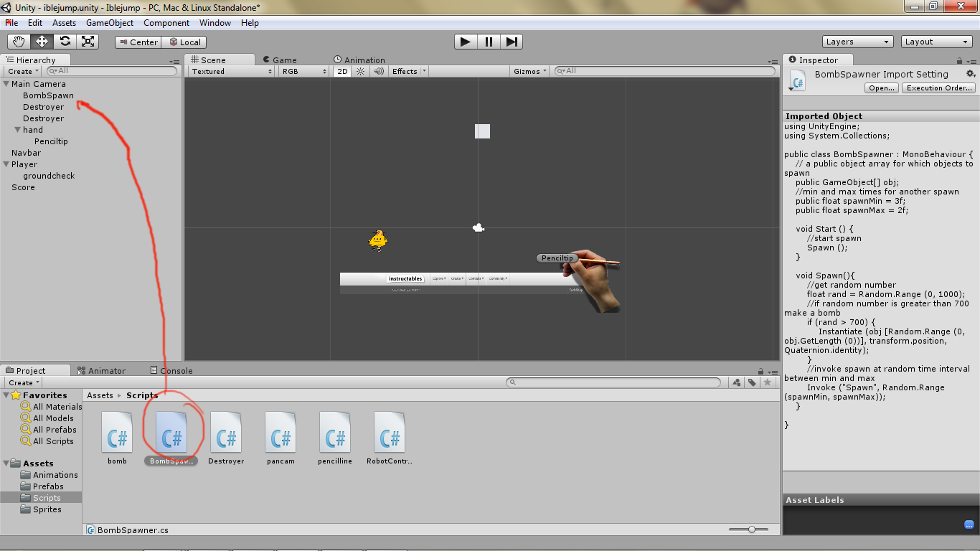Select the pancam script file icon
This screenshot has height=551, width=980.
(x=281, y=432)
